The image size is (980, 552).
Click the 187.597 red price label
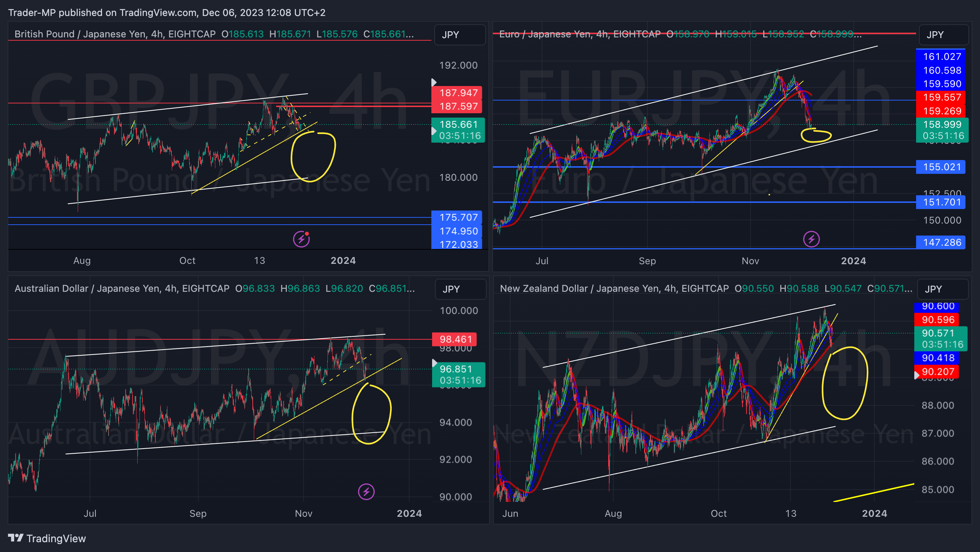[457, 106]
